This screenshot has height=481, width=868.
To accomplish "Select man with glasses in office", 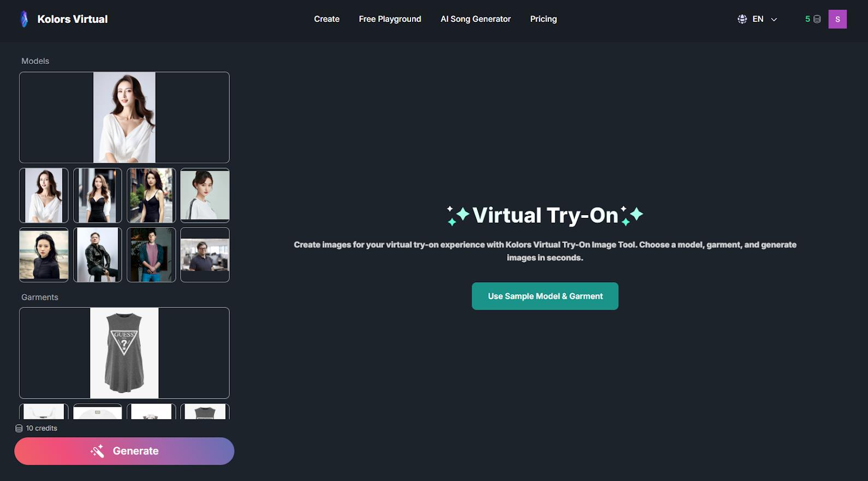I will [205, 255].
